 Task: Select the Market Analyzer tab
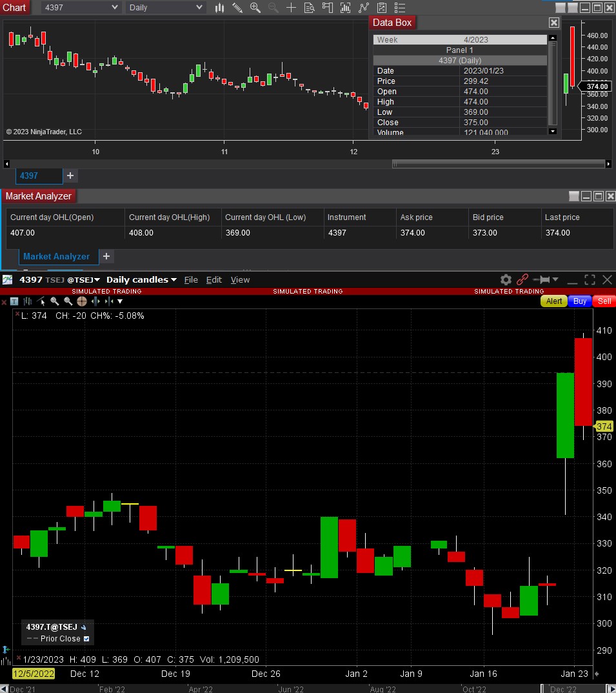click(59, 256)
